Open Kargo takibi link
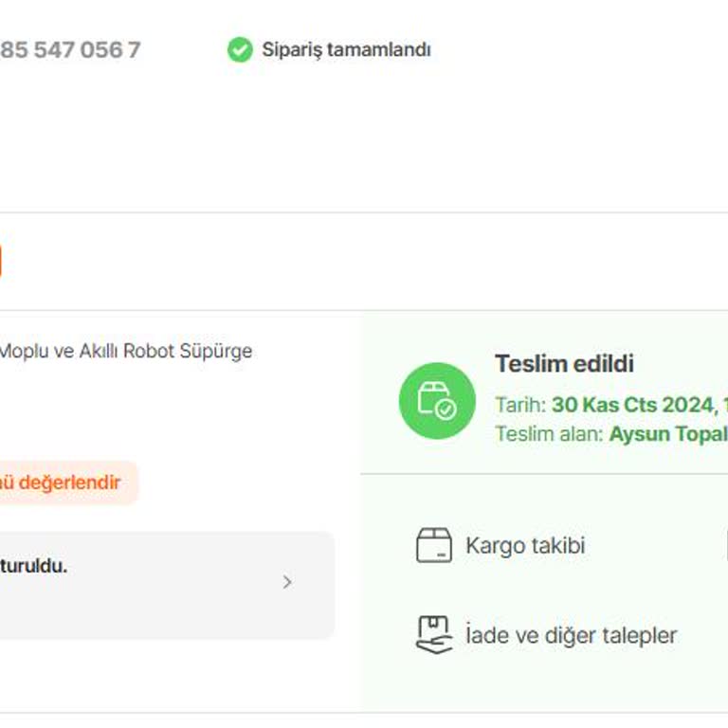 [x=525, y=546]
